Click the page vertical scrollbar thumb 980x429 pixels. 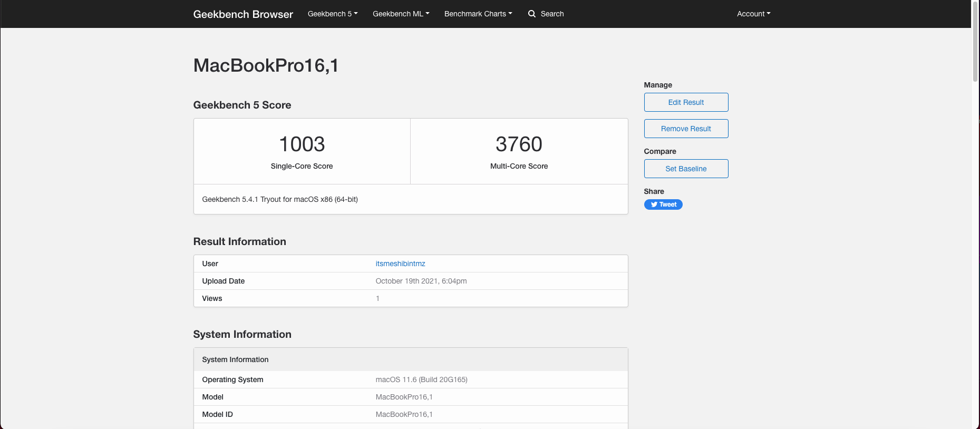point(975,41)
